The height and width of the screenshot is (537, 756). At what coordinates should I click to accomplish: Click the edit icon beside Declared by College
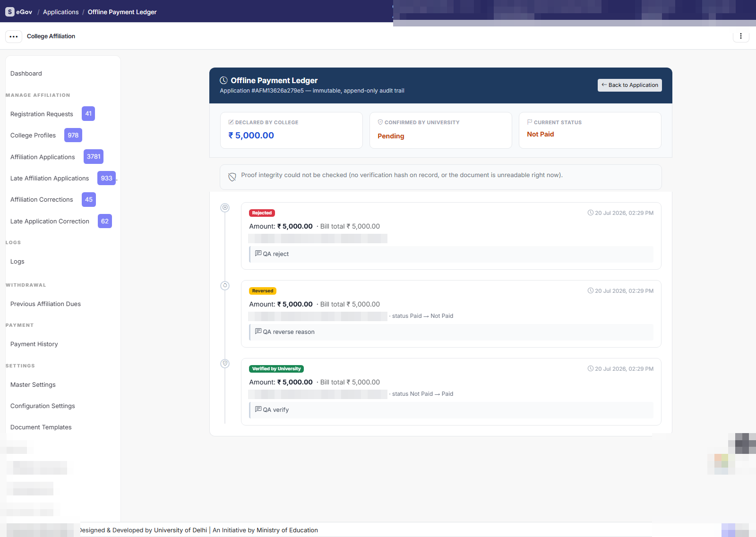231,122
